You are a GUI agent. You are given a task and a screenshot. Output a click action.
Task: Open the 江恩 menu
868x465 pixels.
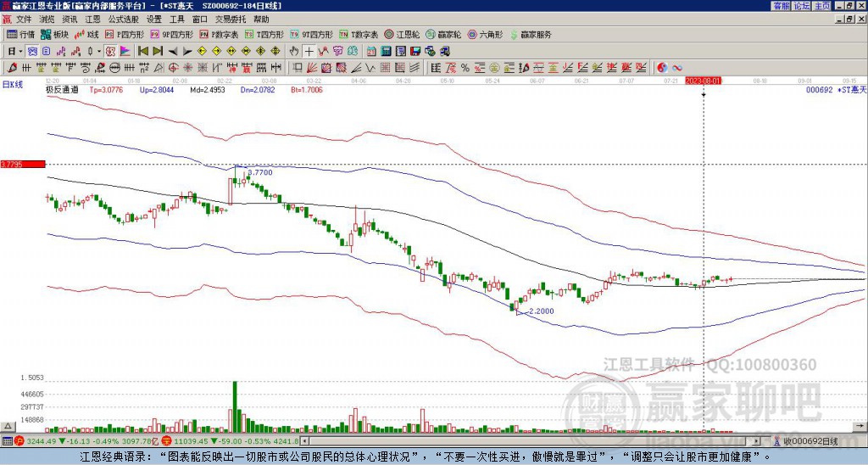[x=92, y=20]
